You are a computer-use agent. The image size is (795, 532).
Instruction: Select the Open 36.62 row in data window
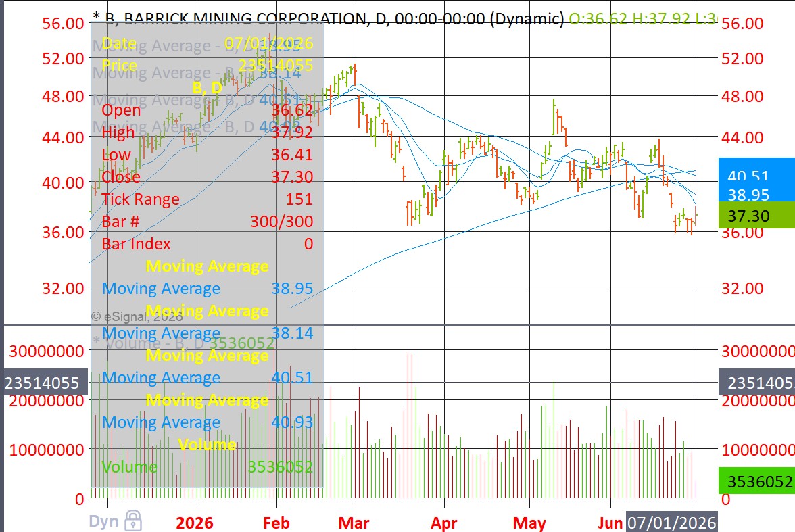point(208,110)
